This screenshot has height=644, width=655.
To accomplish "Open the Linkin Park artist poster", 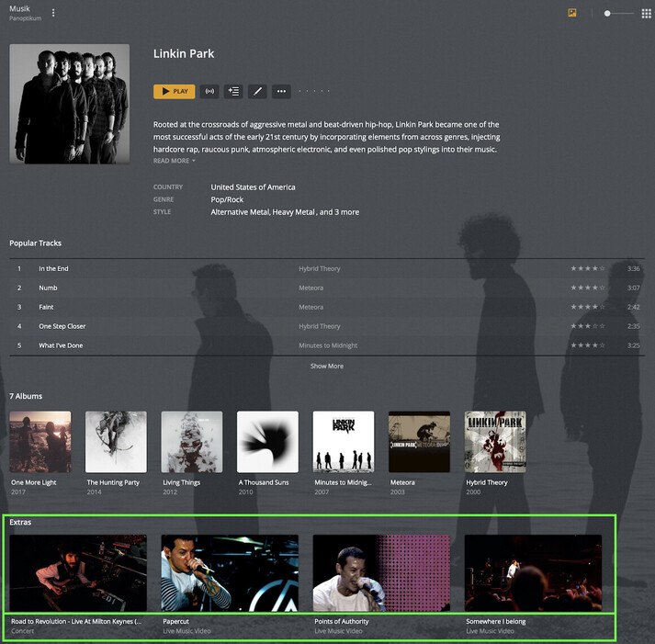I will 69,104.
